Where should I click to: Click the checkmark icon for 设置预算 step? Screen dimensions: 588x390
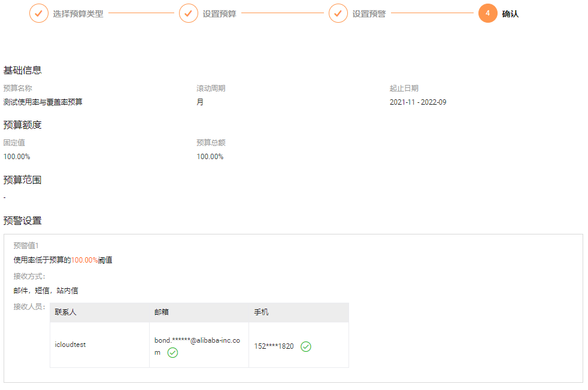click(x=188, y=14)
